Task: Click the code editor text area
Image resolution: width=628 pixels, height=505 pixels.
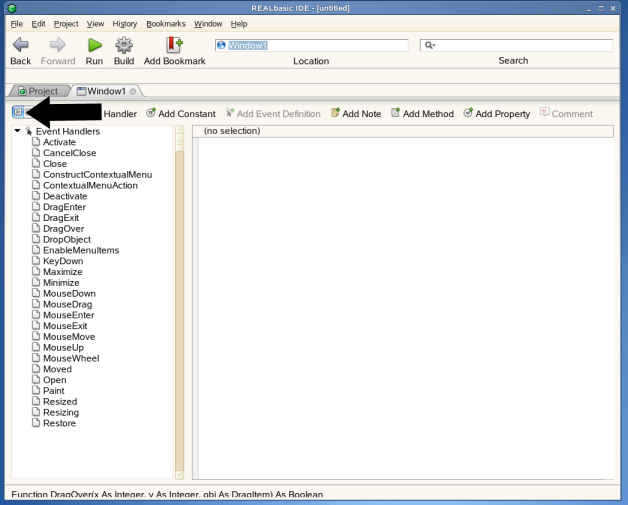Action: point(406,308)
